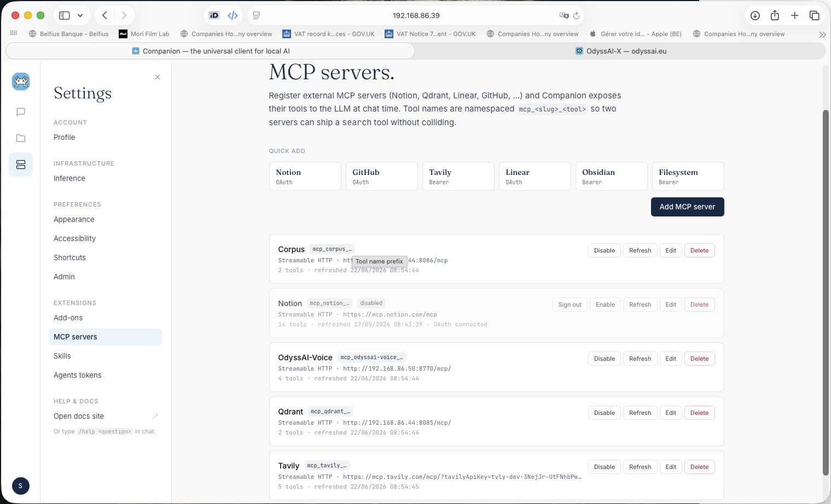
Task: Open the Reader view icon
Action: 257,15
